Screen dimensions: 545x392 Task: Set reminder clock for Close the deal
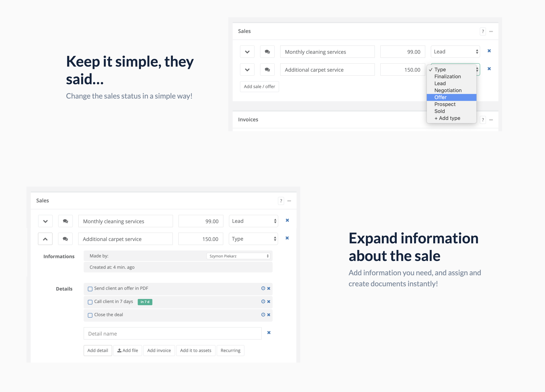tap(263, 315)
